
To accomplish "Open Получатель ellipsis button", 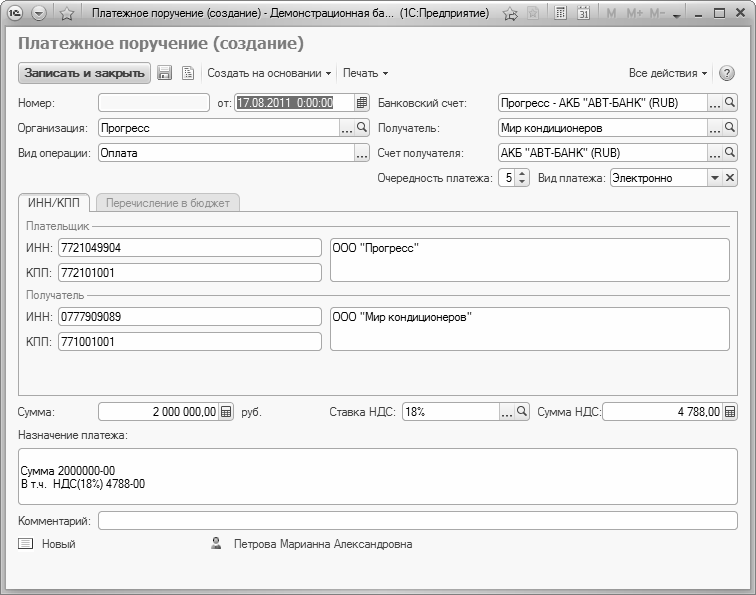I will (715, 127).
